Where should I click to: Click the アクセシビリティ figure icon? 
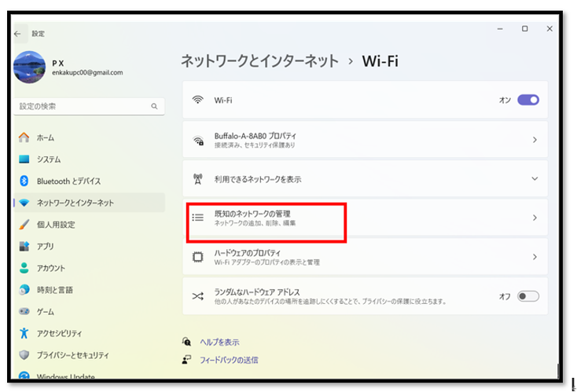click(24, 333)
